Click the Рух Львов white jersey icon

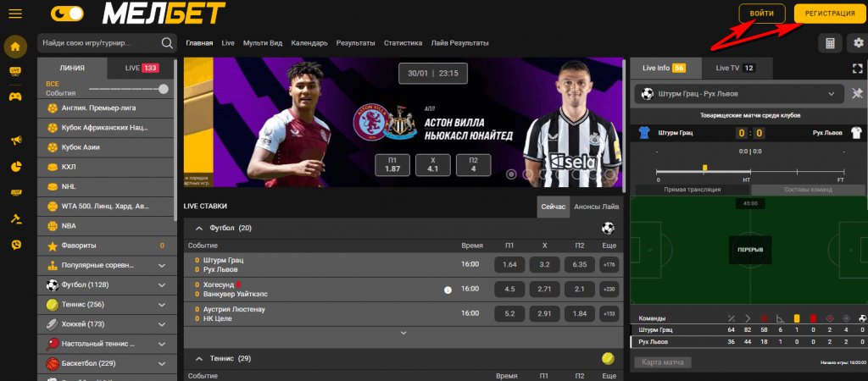(856, 133)
